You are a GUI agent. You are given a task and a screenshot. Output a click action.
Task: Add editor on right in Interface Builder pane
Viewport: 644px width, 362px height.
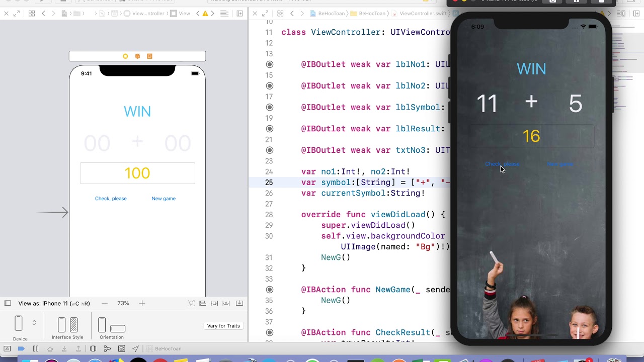pos(240,14)
